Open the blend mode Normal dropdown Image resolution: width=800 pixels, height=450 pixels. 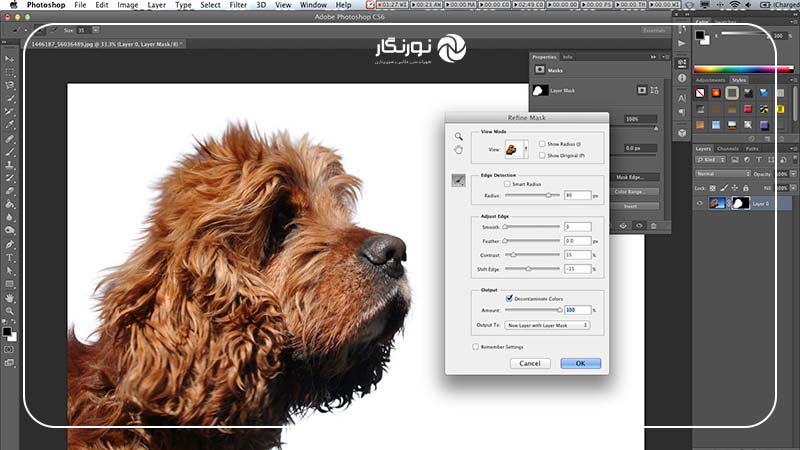click(x=722, y=174)
